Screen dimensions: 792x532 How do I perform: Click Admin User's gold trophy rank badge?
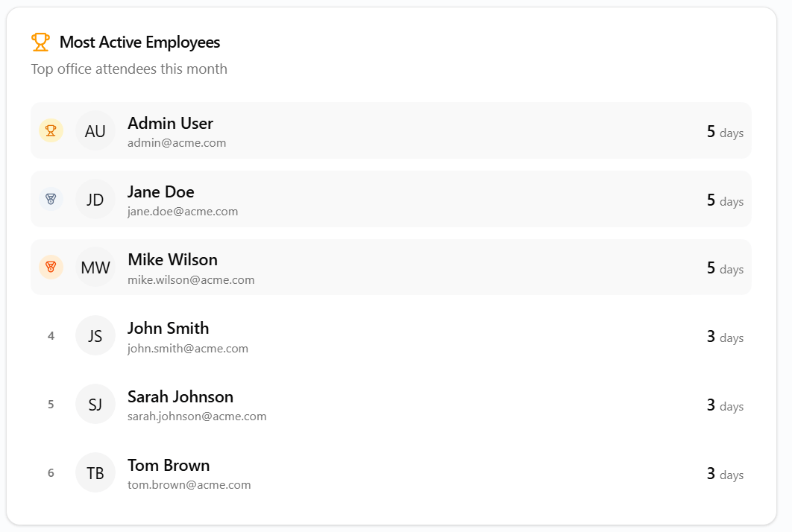pyautogui.click(x=51, y=130)
